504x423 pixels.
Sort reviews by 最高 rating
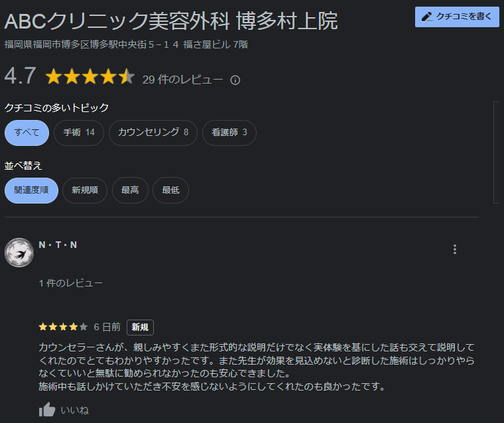tap(130, 190)
